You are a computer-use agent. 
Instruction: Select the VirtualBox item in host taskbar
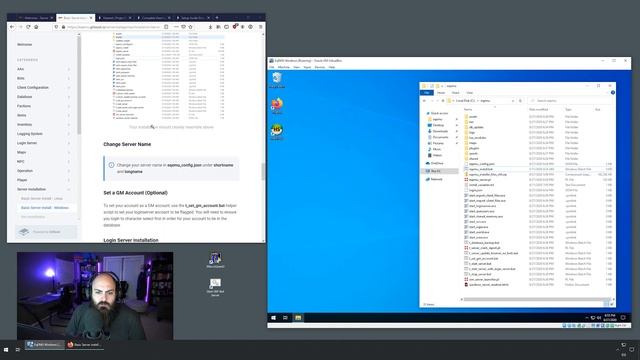coord(44,345)
